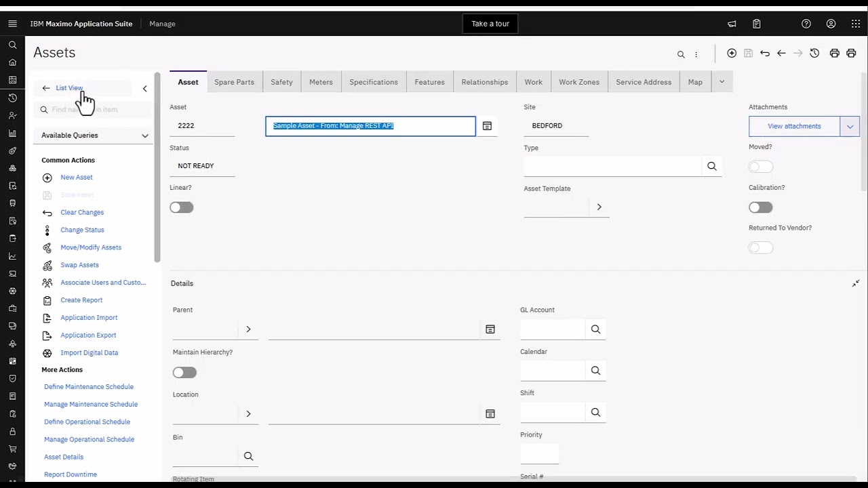Click the New Asset plus icon in toolbar

pyautogui.click(x=732, y=53)
